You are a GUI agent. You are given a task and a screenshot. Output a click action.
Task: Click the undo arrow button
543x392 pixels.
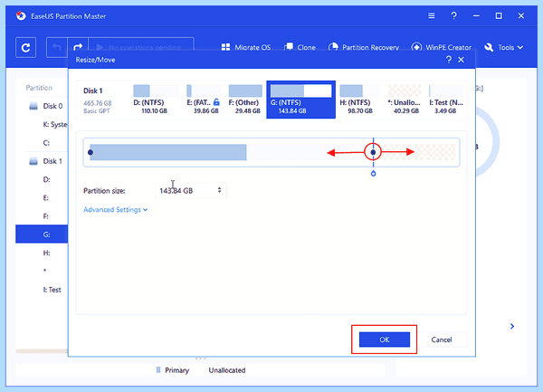[57, 47]
